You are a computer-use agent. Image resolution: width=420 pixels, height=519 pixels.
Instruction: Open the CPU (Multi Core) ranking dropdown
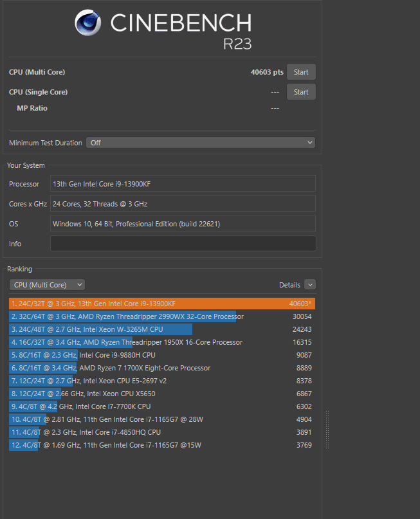(47, 285)
